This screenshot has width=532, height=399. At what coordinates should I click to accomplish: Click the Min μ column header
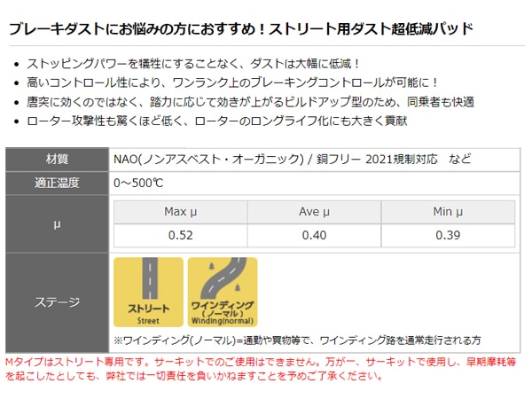[448, 212]
